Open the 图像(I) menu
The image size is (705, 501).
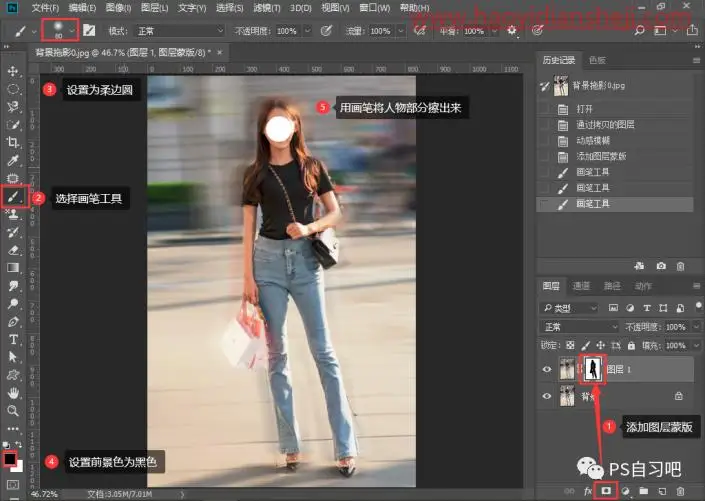click(118, 8)
